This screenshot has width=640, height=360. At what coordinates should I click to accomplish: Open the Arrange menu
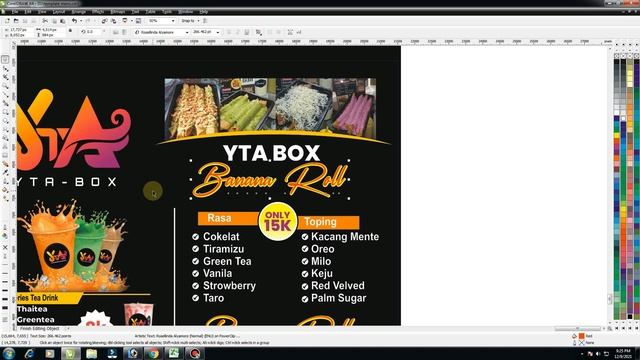78,12
